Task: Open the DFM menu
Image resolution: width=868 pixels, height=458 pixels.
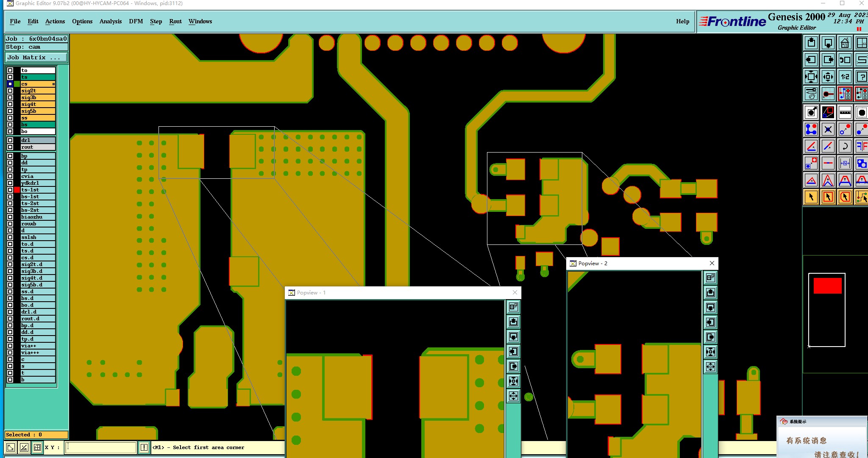Action: pos(136,21)
